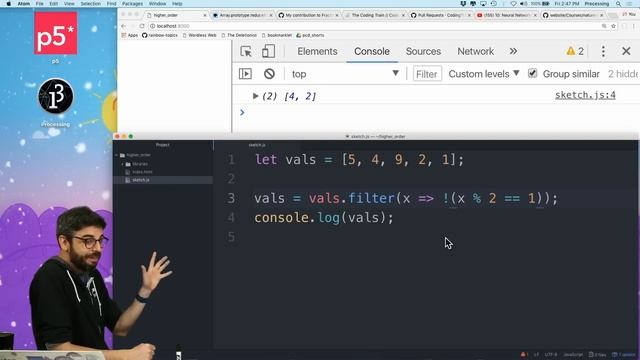Bookmark this page with the star icon
Viewport: 640px width, 360px height.
coord(613,26)
